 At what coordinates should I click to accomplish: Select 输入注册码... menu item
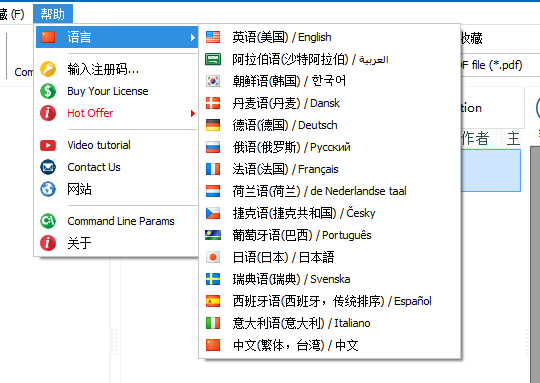click(117, 69)
